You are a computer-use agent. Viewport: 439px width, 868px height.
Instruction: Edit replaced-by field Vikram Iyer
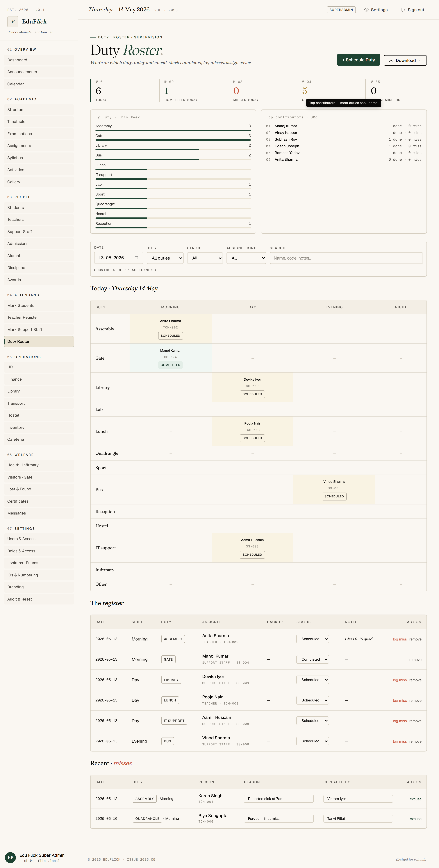click(358, 799)
